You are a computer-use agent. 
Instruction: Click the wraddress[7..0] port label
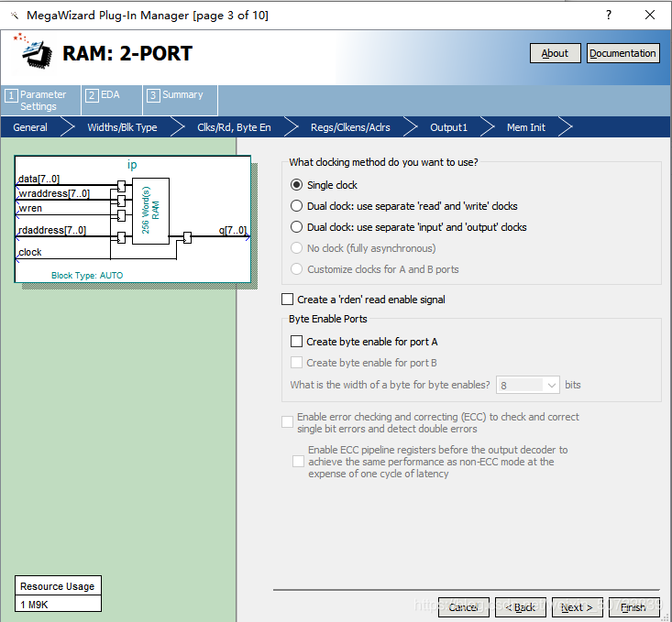(54, 193)
